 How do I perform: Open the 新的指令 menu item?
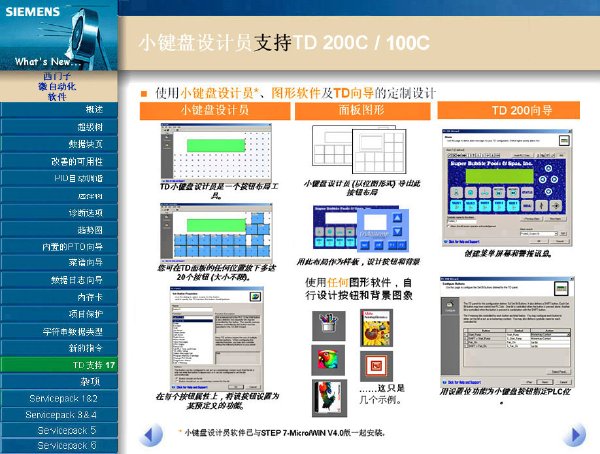(59, 348)
